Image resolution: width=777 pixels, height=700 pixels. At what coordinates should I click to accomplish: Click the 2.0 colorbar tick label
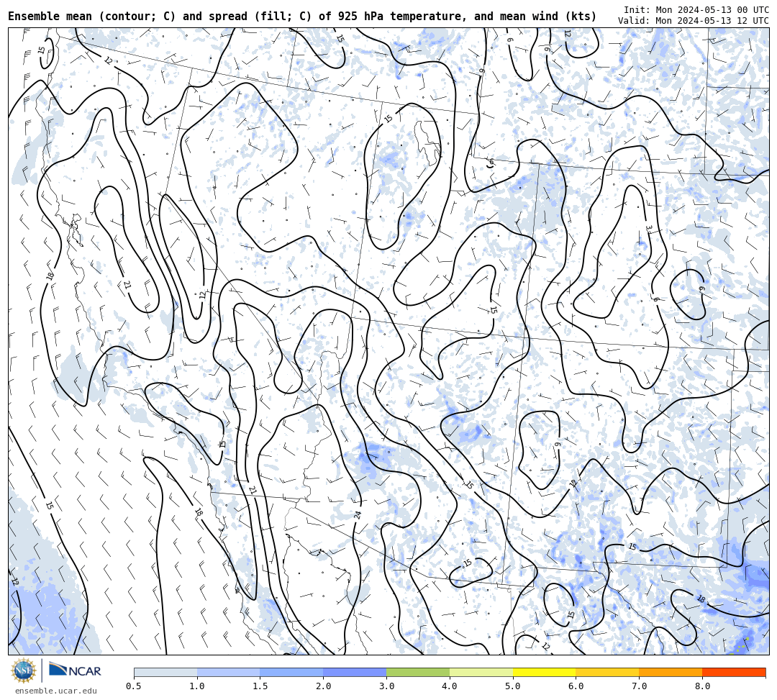pos(324,686)
